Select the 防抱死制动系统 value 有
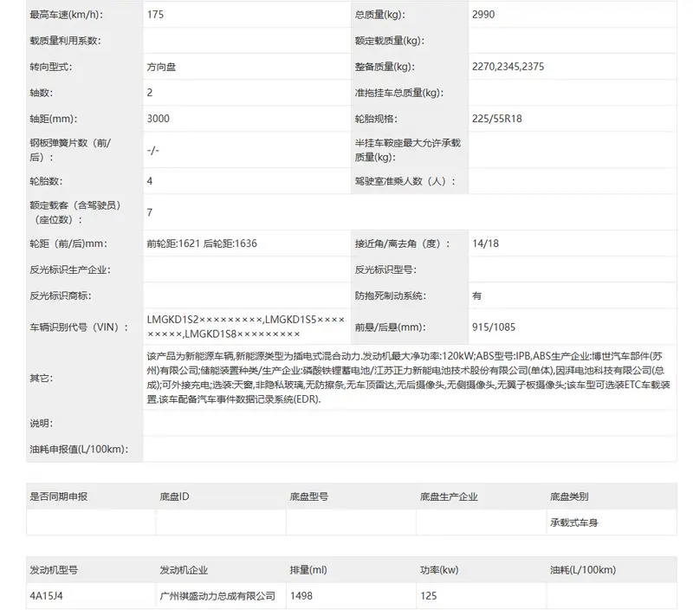 tap(477, 295)
